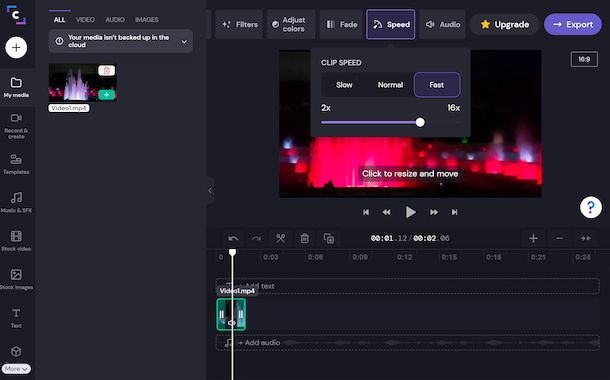Click the 00:01.12 current time display
Screen dimensions: 610x380
[389, 238]
